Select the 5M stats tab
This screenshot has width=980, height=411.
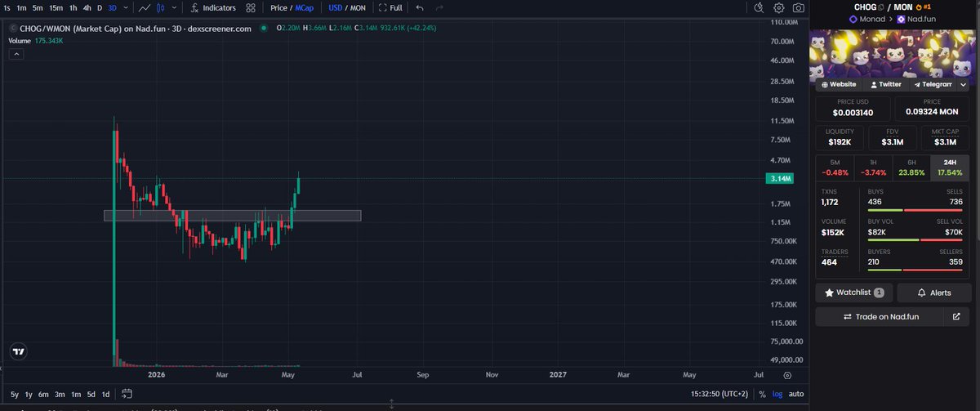(x=834, y=167)
